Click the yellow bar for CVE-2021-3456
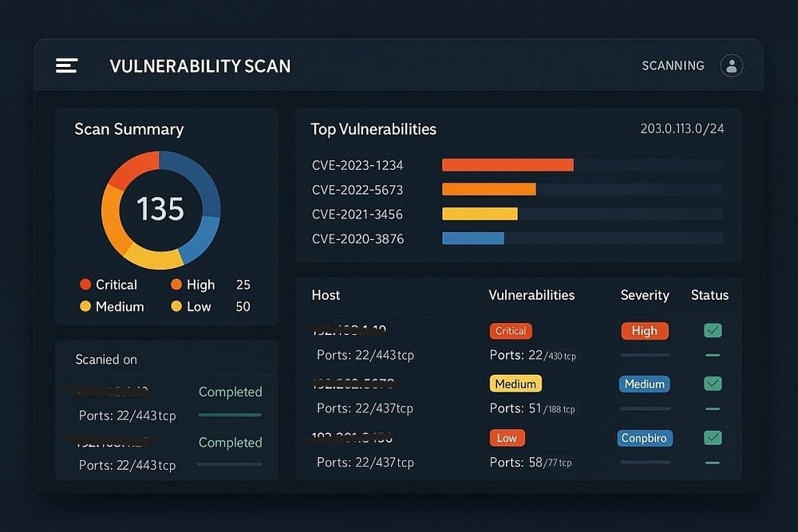798x532 pixels. pos(480,214)
